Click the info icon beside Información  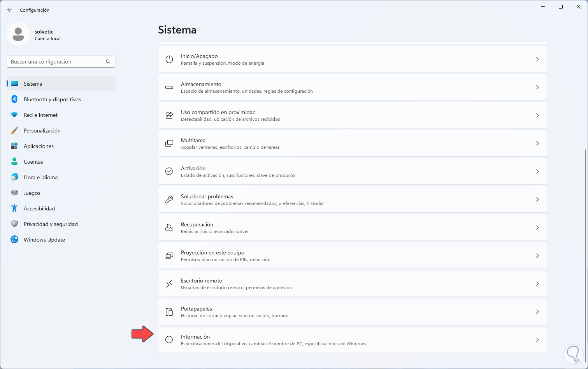coord(169,340)
